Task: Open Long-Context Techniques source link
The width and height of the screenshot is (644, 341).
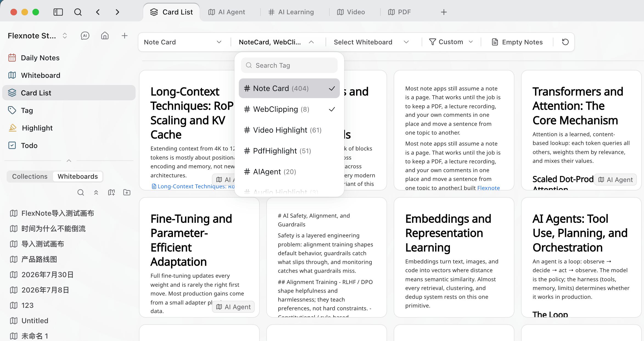Action: (193, 186)
